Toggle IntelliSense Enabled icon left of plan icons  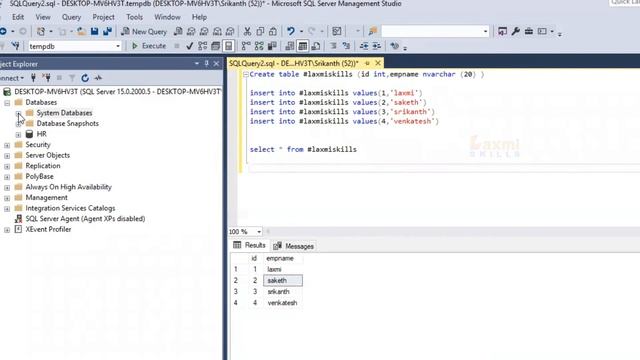[229, 46]
